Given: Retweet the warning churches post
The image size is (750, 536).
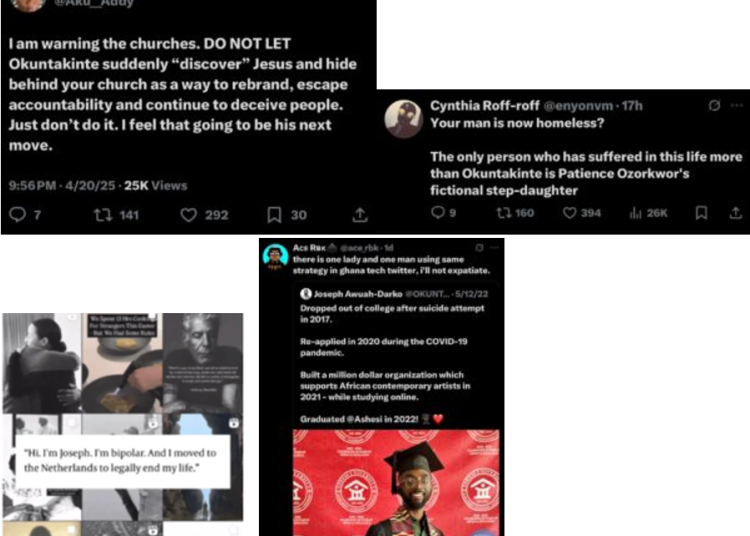Looking at the screenshot, I should pos(103,215).
